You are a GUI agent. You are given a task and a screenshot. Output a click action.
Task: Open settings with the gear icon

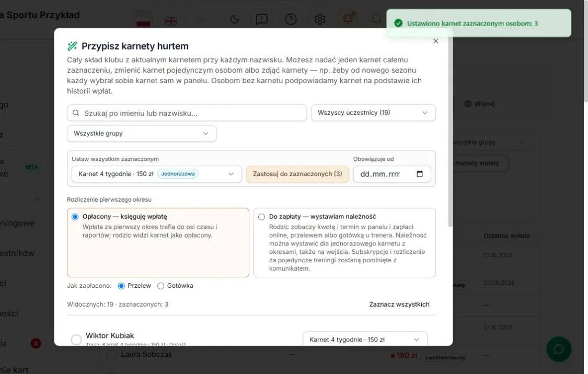click(320, 19)
